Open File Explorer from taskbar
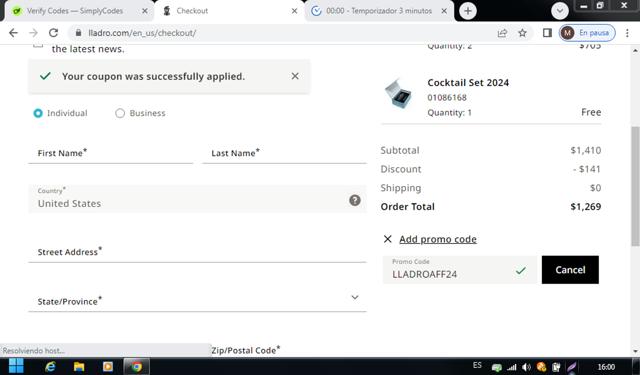The image size is (640, 375). click(79, 367)
